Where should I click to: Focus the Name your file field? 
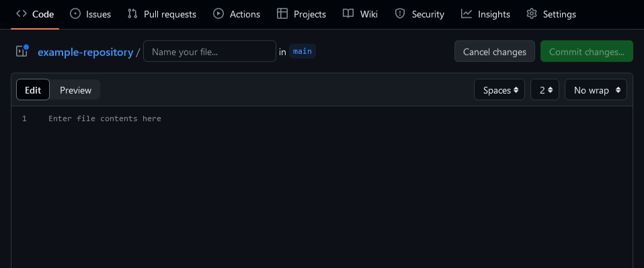[210, 51]
